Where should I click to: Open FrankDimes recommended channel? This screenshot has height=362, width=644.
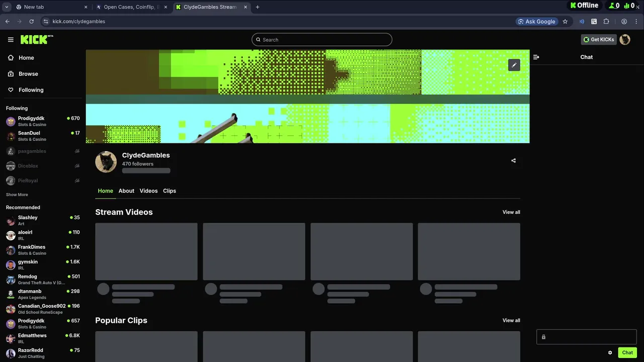pos(43,250)
